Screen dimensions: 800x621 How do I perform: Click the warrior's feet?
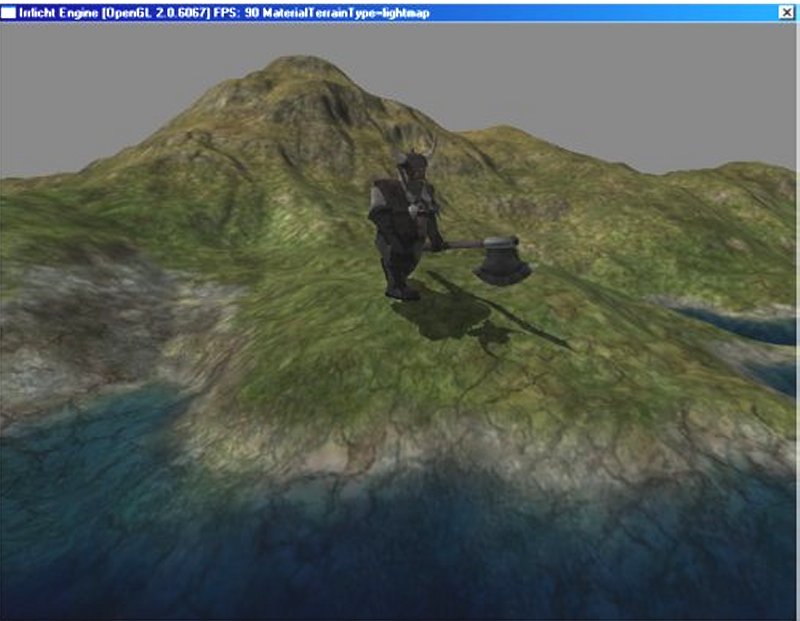pos(402,291)
